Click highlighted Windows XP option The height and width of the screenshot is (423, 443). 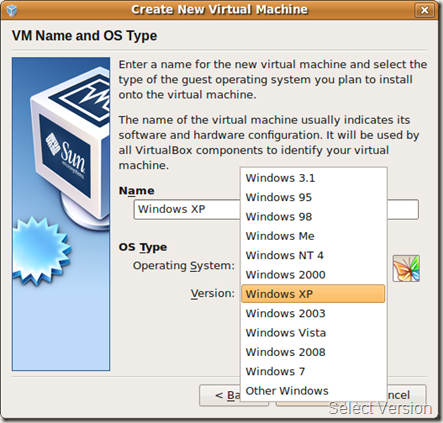[313, 294]
